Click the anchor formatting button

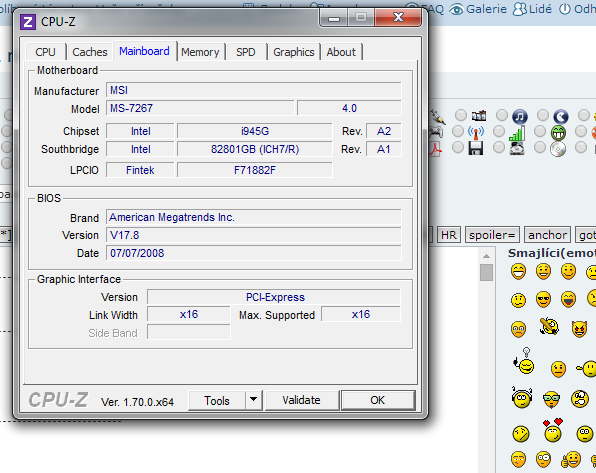pos(547,235)
